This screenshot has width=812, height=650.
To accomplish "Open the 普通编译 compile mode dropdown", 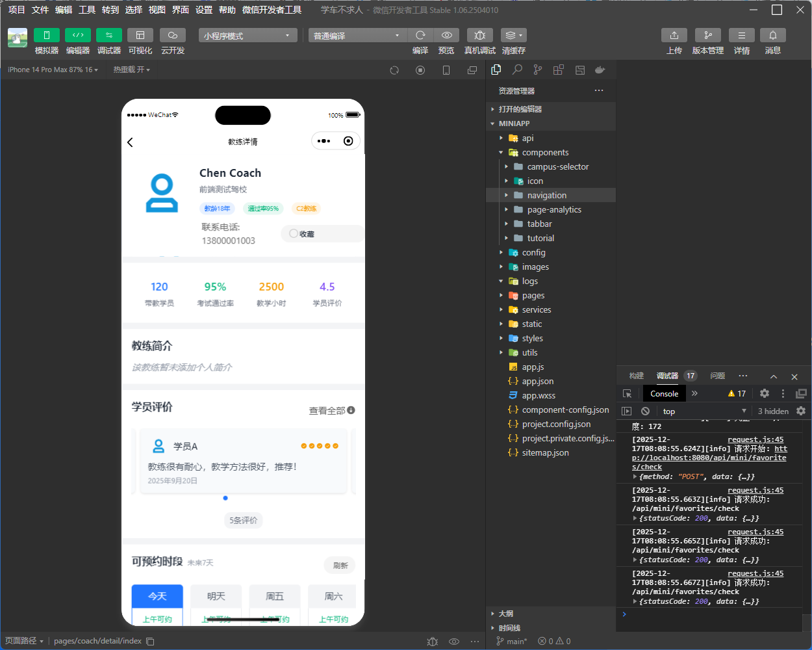I will (x=357, y=36).
